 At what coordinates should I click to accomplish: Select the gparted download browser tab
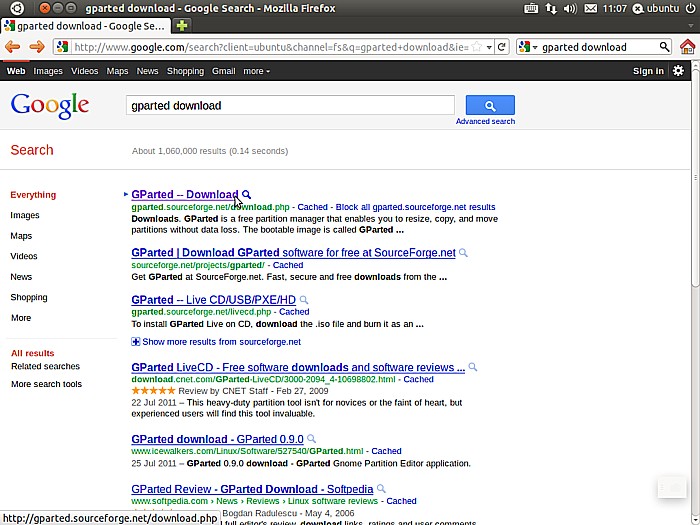[85, 26]
